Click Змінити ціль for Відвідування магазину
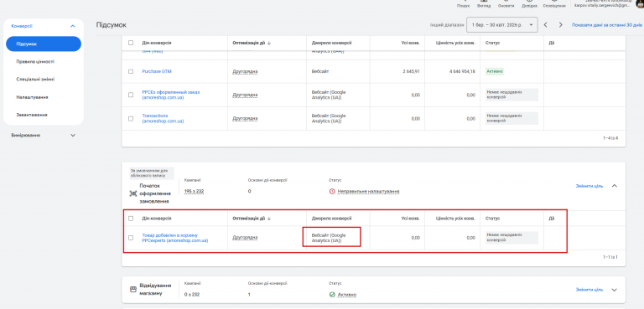Viewport: 644px width, 309px height. 589,290
